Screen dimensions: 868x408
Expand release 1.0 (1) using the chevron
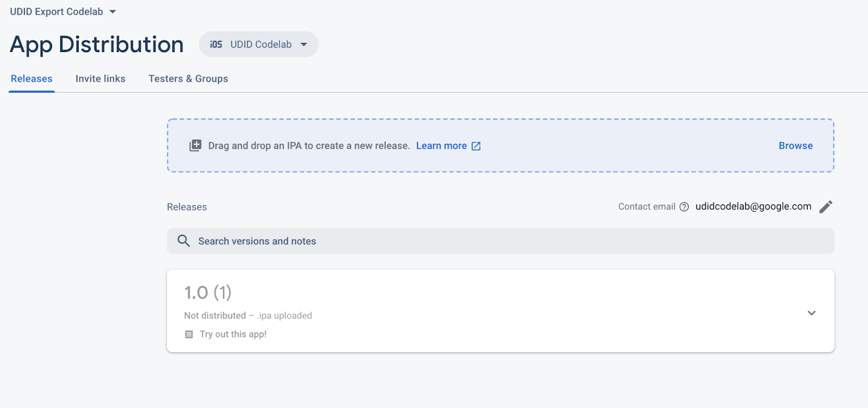tap(812, 313)
